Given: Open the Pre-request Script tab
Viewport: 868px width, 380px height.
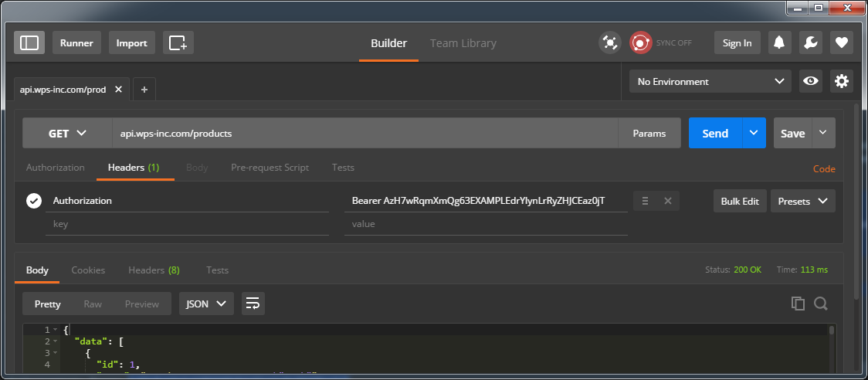Looking at the screenshot, I should pyautogui.click(x=270, y=168).
